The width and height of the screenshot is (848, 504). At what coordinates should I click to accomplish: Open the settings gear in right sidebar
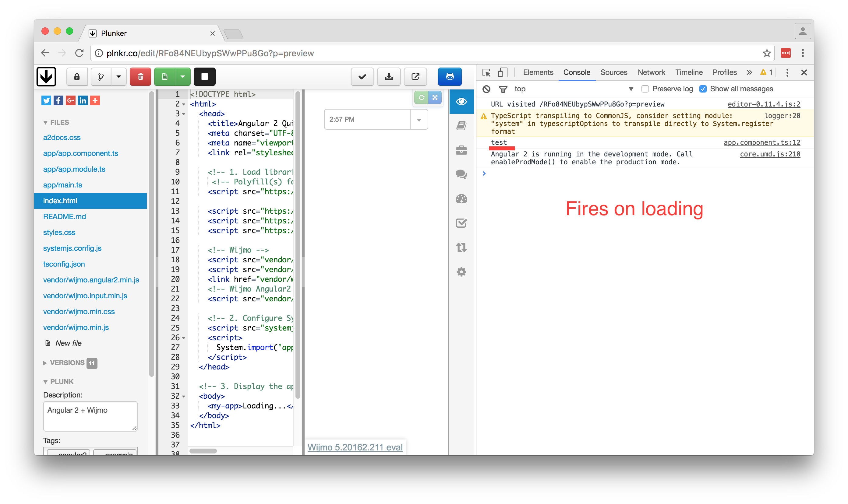(x=461, y=272)
